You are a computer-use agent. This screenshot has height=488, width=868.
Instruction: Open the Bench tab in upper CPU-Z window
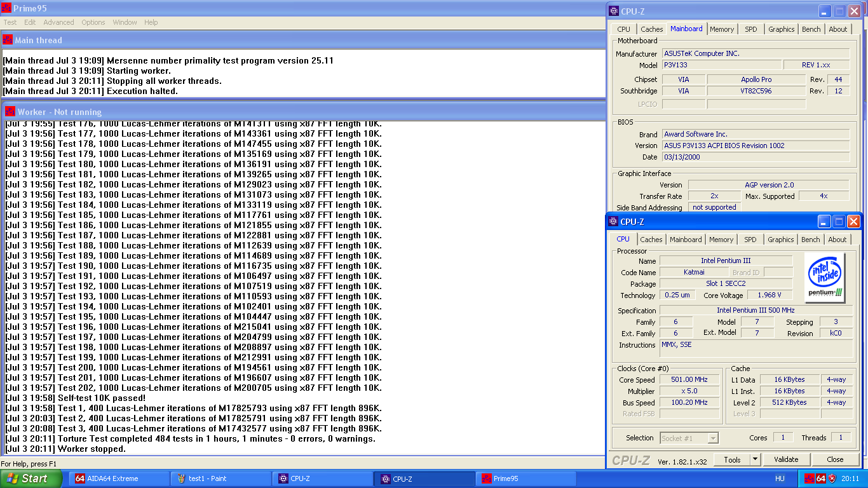tap(811, 29)
